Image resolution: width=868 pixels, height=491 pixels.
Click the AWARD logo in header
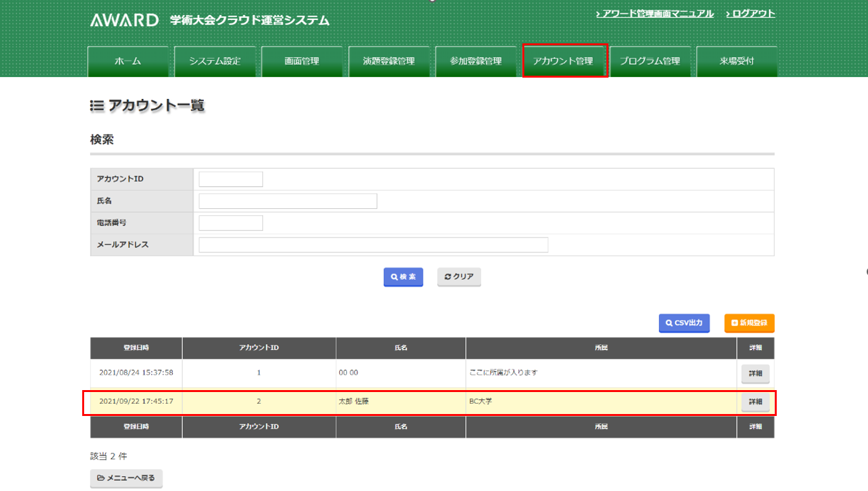tap(124, 20)
